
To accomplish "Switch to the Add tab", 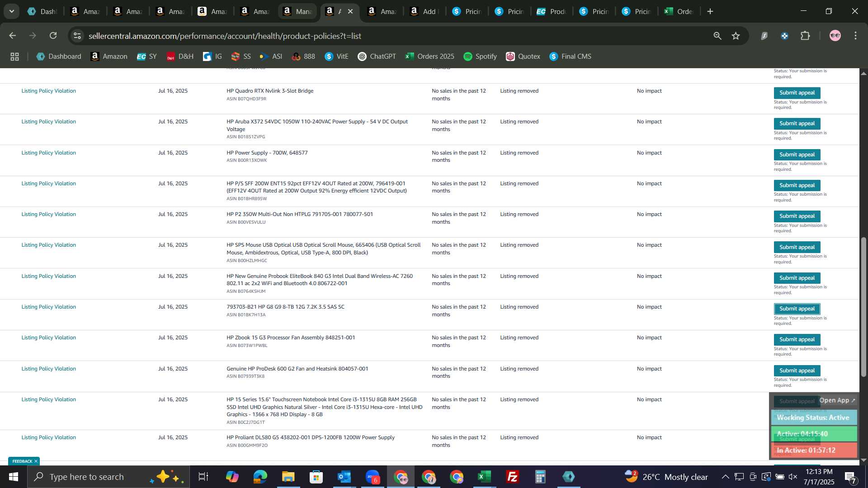I will pos(424,11).
